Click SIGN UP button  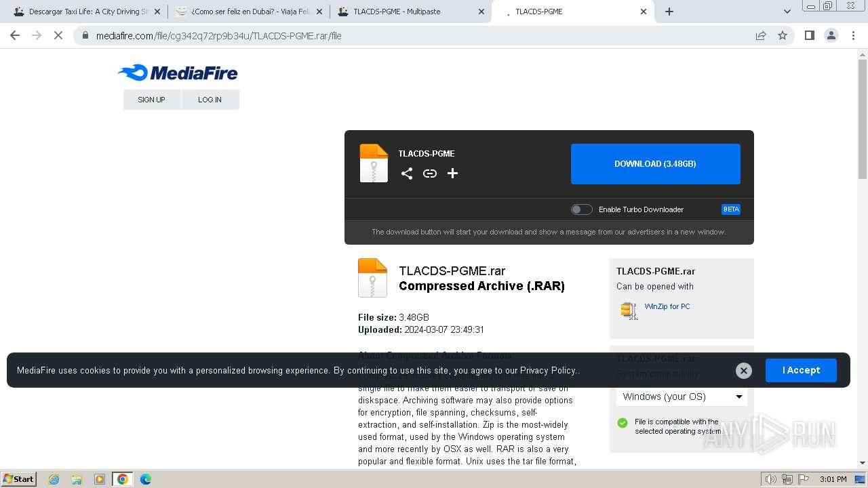[x=152, y=100]
